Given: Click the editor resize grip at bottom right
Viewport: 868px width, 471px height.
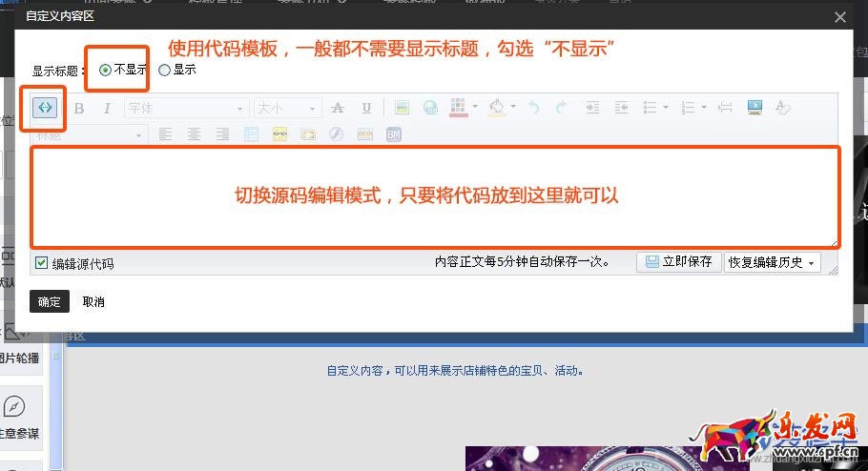Looking at the screenshot, I should [833, 270].
